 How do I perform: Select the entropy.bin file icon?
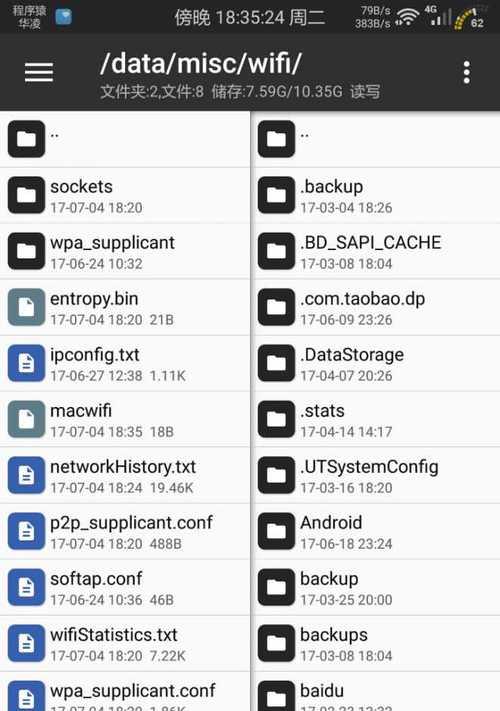[26, 307]
